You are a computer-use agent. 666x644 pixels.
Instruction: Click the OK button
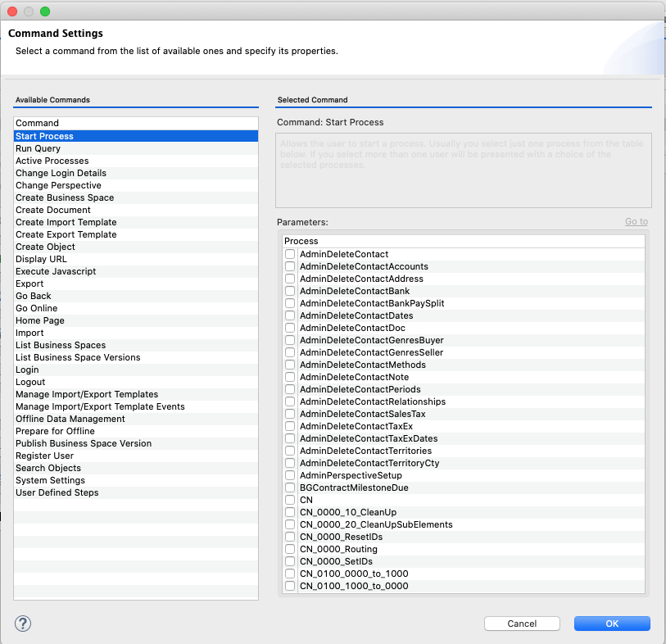pyautogui.click(x=612, y=624)
